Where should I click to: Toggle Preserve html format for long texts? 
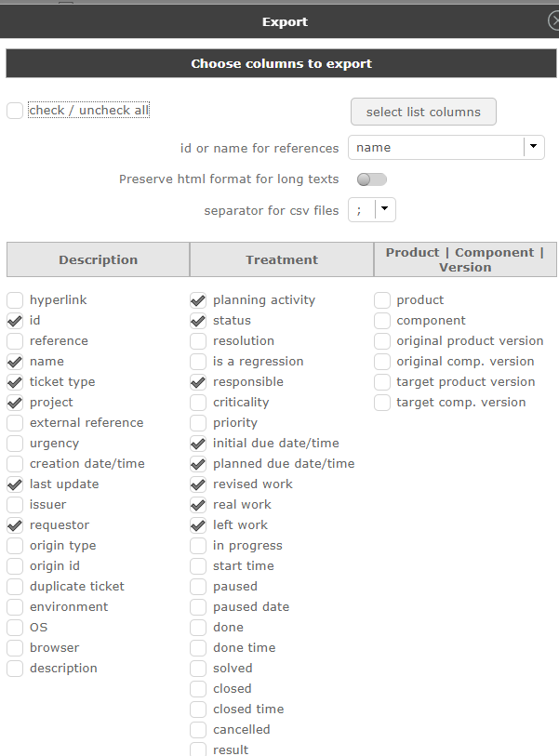click(371, 179)
